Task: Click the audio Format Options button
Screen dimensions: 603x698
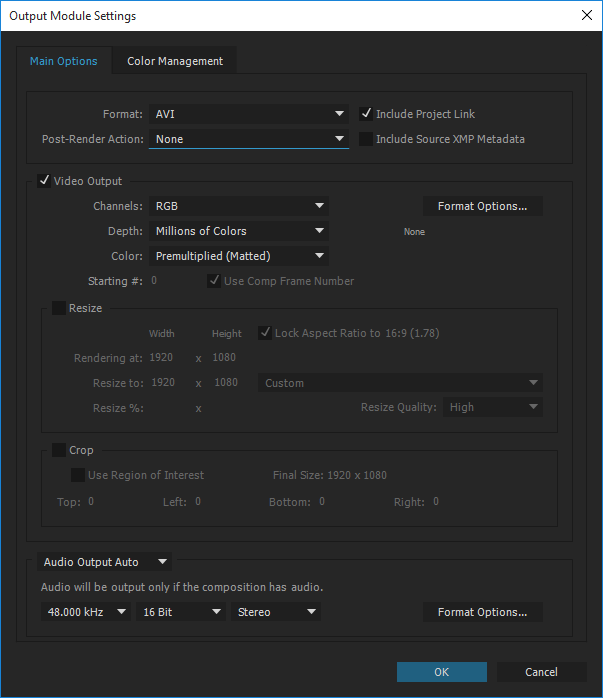Action: click(482, 612)
